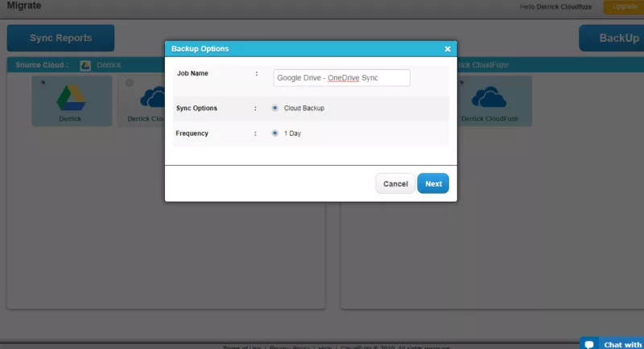644x349 pixels.
Task: Click the Terms of Use footer link
Action: [242, 347]
